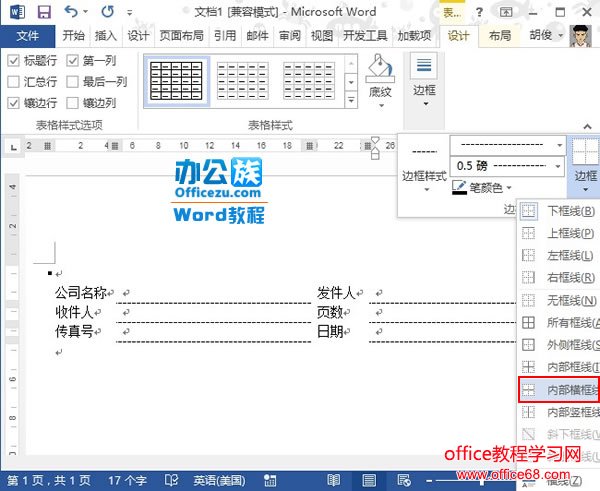The width and height of the screenshot is (600, 491).
Task: Apply inside vertical border 内部竖框线
Action: tap(559, 412)
